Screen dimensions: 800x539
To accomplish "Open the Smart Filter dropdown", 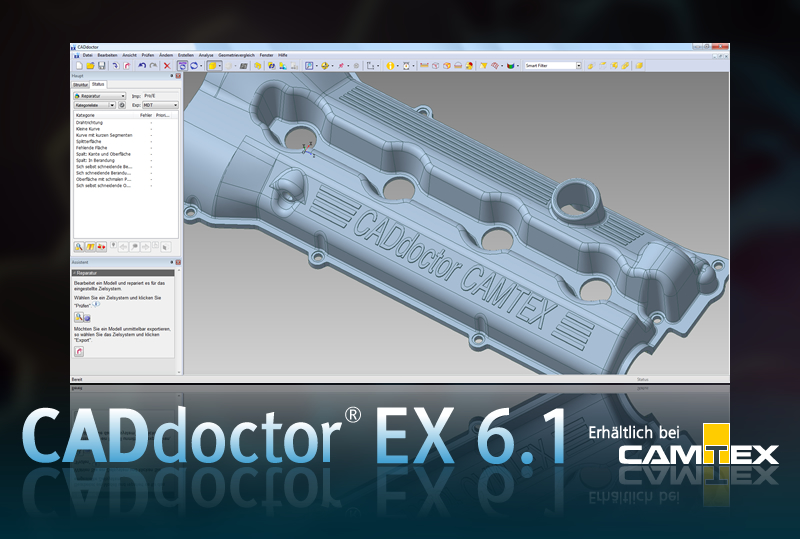I will [579, 66].
